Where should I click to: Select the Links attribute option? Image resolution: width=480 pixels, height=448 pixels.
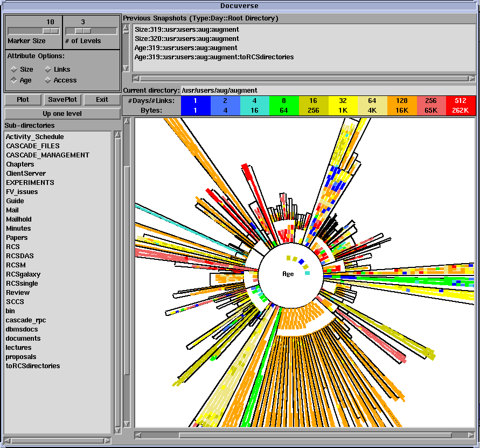click(x=48, y=69)
